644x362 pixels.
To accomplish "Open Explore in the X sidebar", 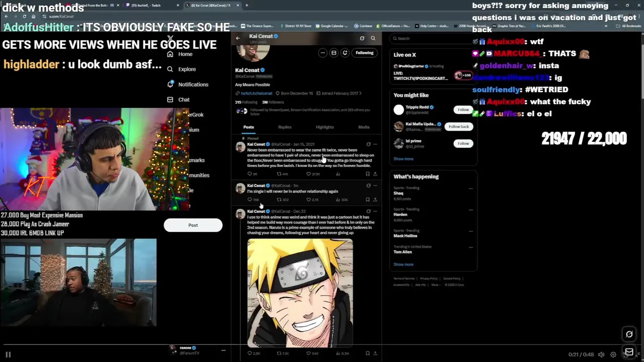I will click(x=181, y=69).
